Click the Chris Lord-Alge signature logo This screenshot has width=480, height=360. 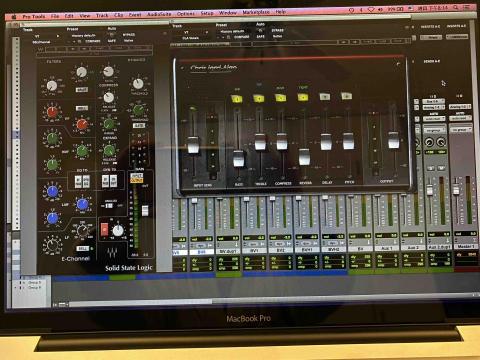pyautogui.click(x=213, y=68)
